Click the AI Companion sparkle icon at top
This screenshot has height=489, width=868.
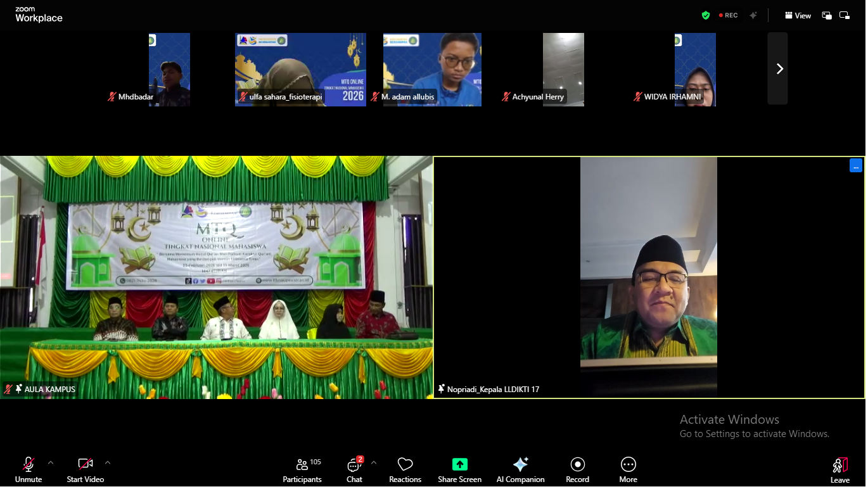[753, 15]
